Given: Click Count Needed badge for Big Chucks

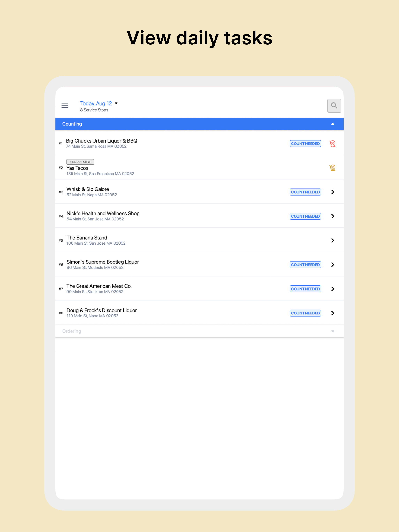Looking at the screenshot, I should (305, 144).
